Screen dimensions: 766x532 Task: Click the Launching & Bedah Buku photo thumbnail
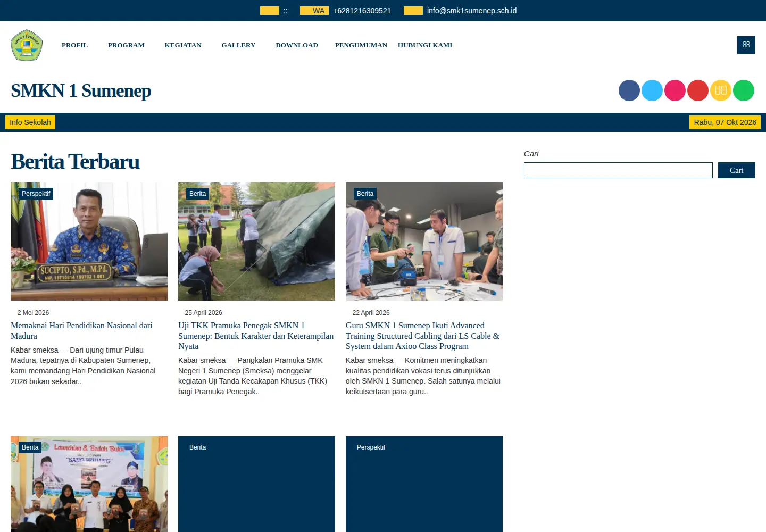tap(89, 484)
